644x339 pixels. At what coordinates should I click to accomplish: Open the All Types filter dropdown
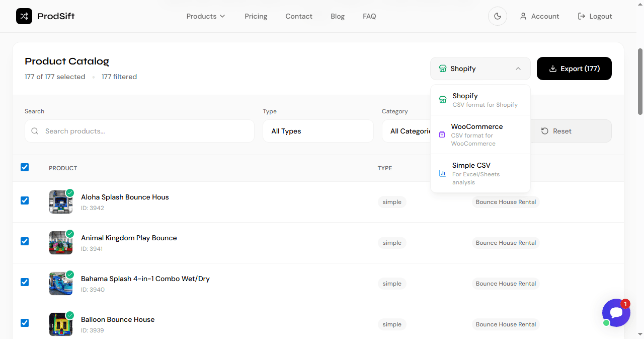point(318,131)
